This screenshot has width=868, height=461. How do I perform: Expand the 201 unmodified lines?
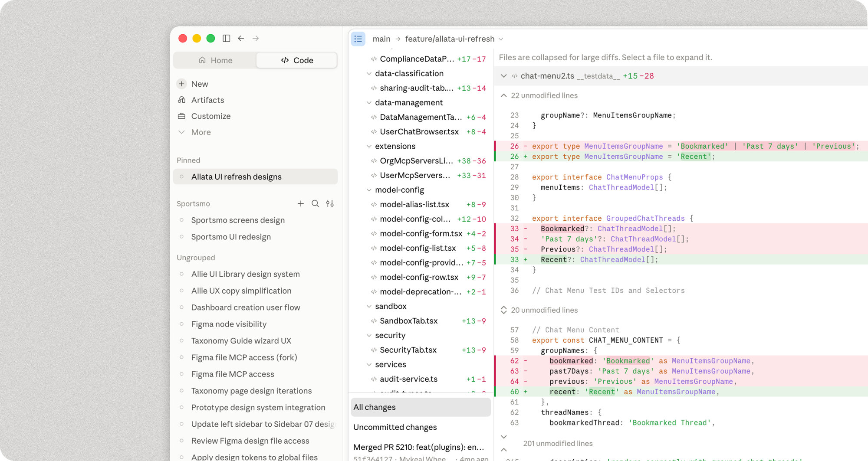coord(558,443)
